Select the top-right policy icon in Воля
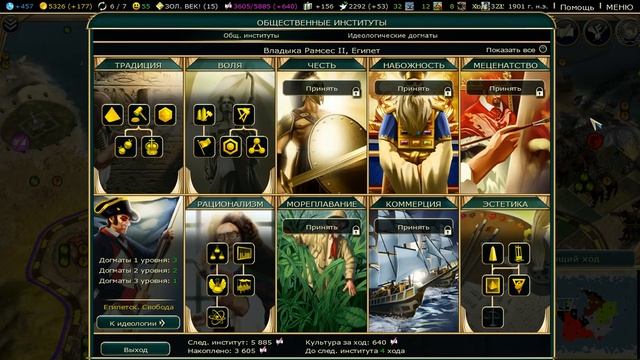Screen dimensions: 640x360 pos(244,115)
